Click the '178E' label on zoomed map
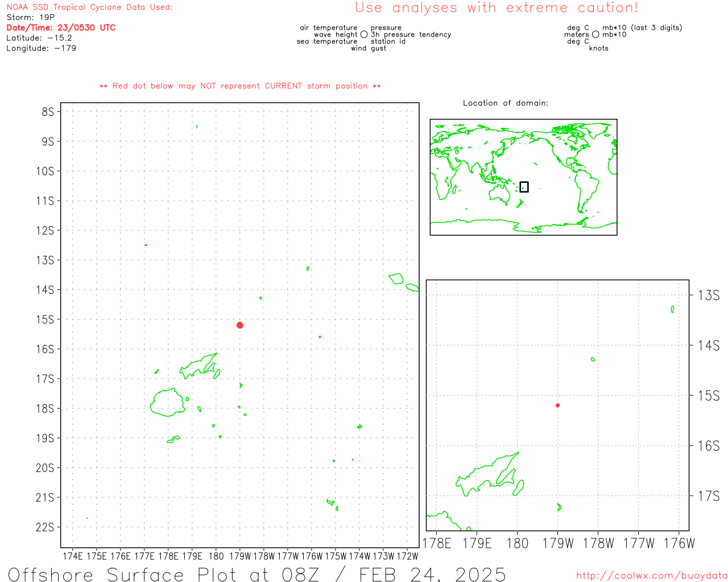 point(437,543)
